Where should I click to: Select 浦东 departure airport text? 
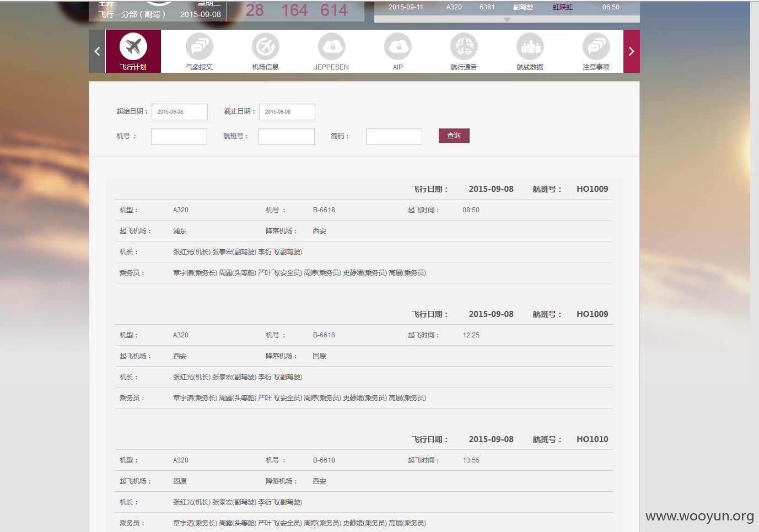[x=180, y=231]
